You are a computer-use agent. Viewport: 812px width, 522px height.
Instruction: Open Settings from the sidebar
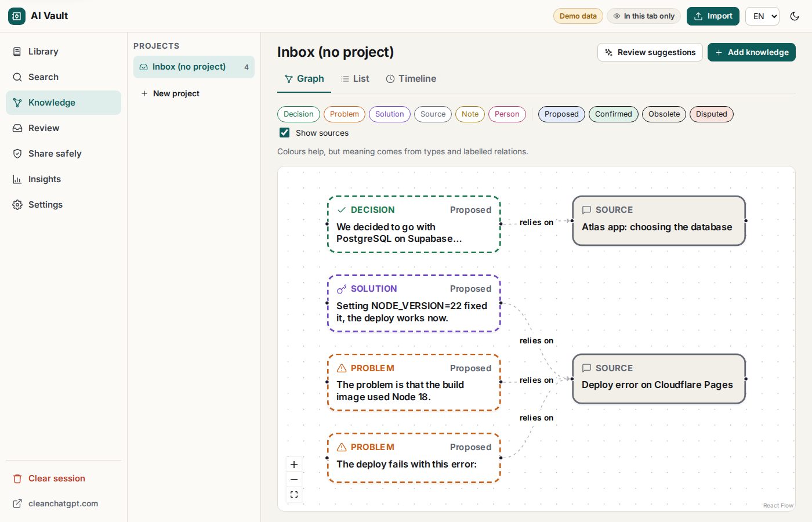tap(64, 205)
